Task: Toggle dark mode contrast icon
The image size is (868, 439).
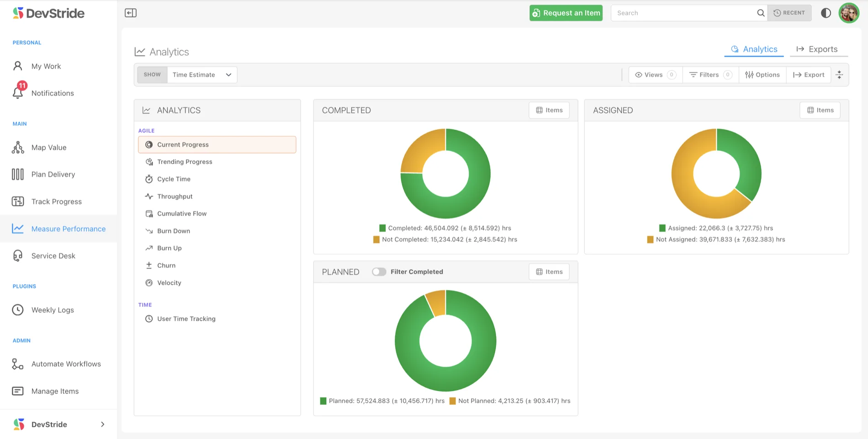Action: 826,13
